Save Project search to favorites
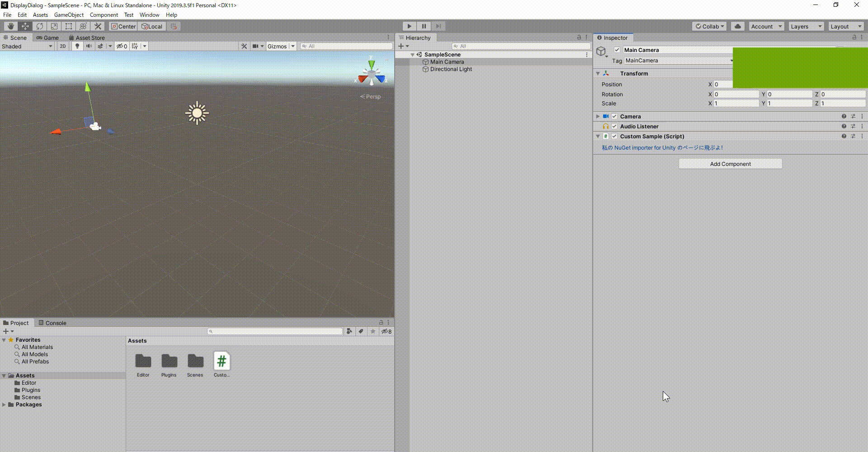Image resolution: width=868 pixels, height=452 pixels. (373, 331)
